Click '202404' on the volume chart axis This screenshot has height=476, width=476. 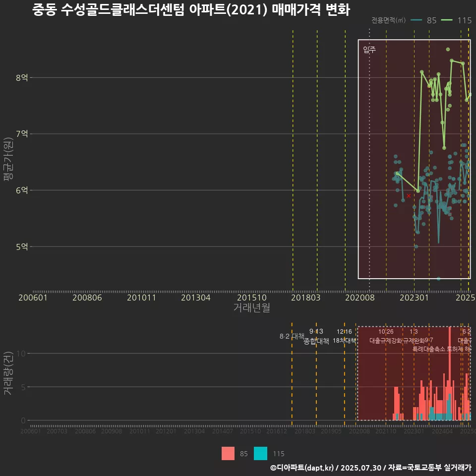442,431
